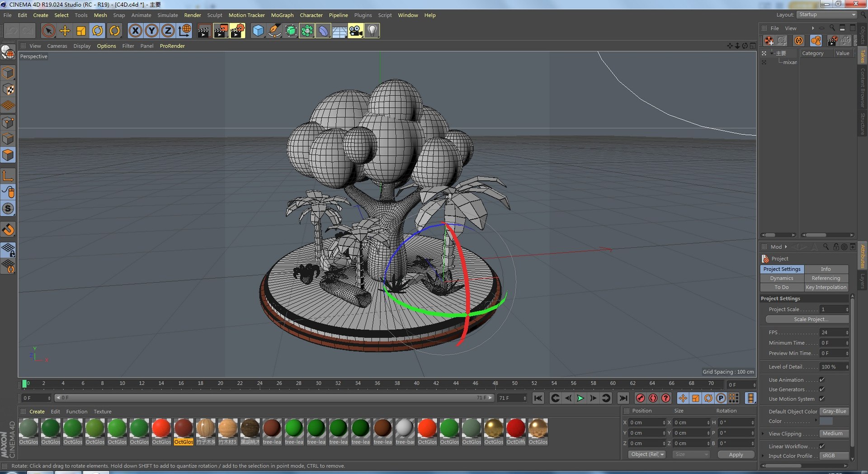Open Default Object Color Gray-Blue dropdown

pyautogui.click(x=835, y=412)
